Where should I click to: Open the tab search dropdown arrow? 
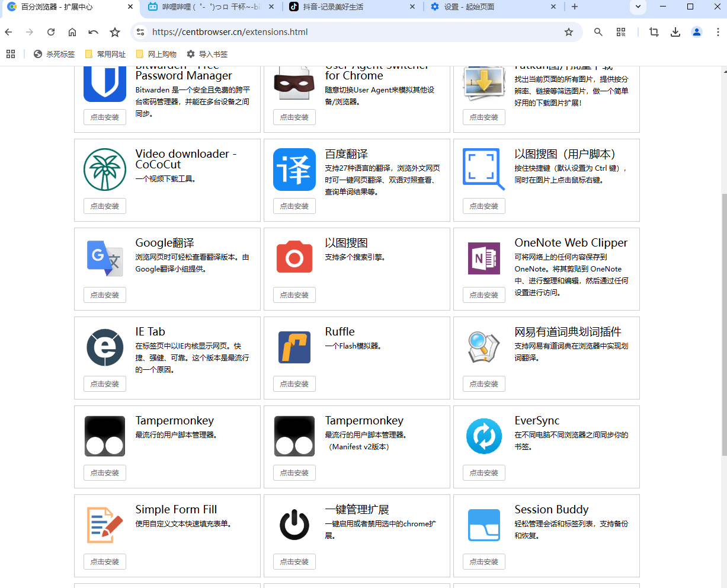coord(638,7)
